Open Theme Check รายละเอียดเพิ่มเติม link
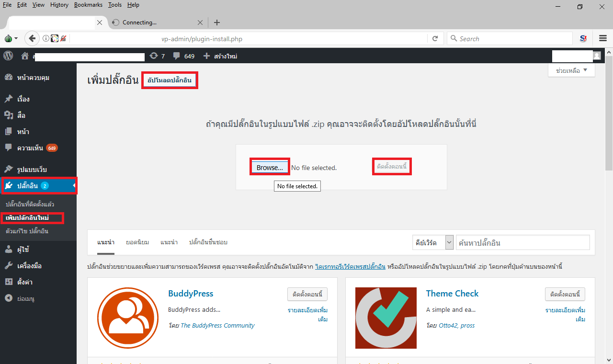 point(565,315)
